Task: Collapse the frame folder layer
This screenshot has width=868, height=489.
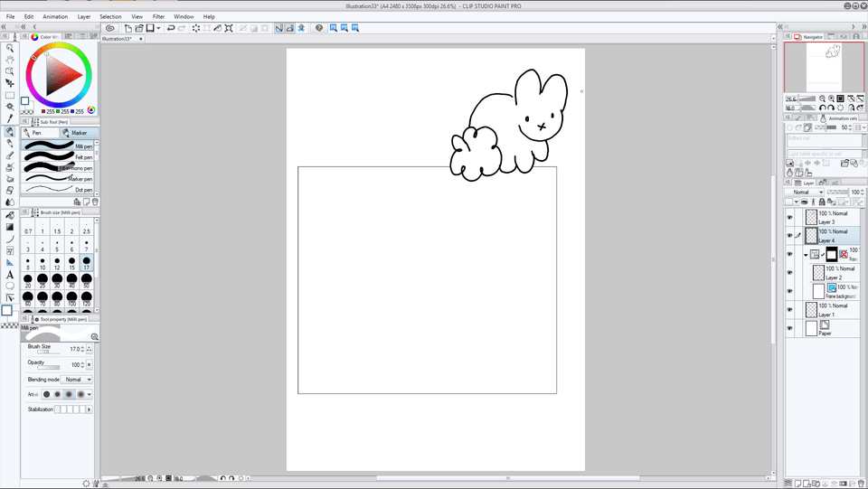Action: pyautogui.click(x=806, y=255)
